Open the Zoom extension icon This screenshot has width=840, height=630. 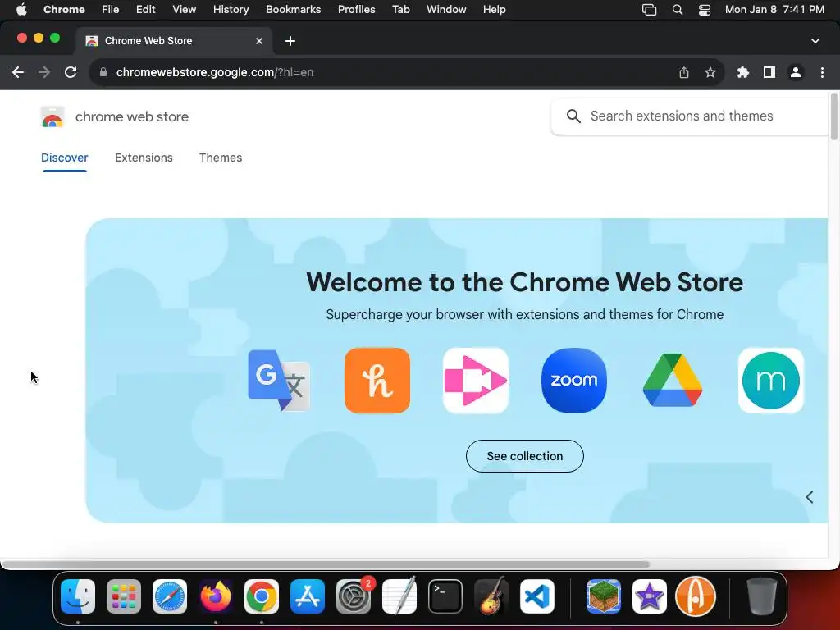tap(574, 381)
